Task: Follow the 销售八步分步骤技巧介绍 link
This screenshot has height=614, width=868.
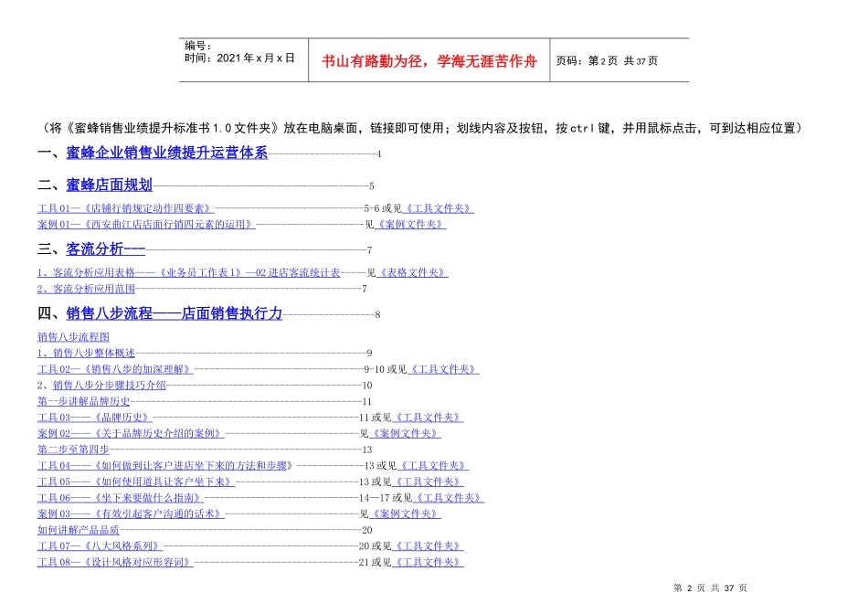Action: [x=110, y=386]
